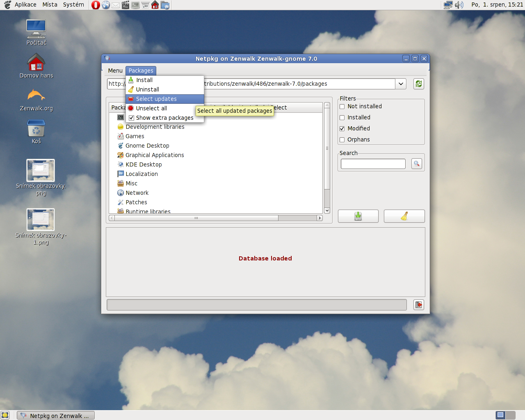Screen dimensions: 525x420
Task: Open the Domov hans desktop icon
Action: (x=36, y=66)
